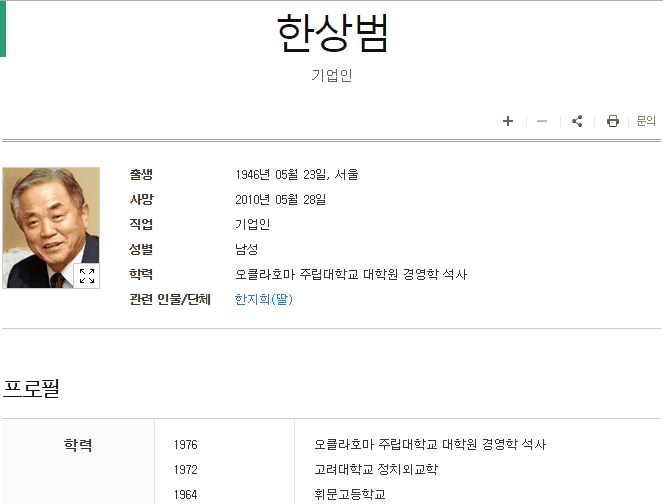Open the 한지희(딸) related person link
Screen dimensions: 663x504
(264, 299)
